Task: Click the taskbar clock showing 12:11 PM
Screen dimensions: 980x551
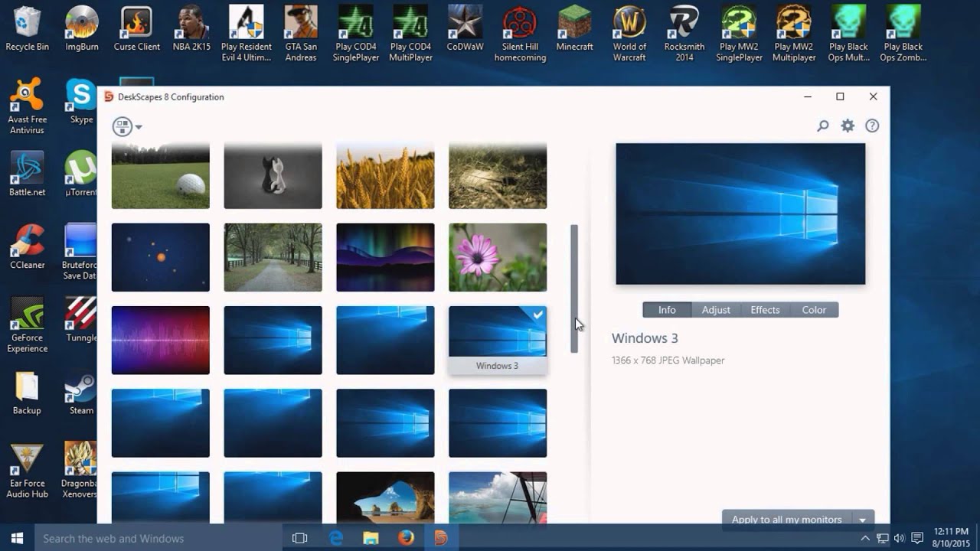Action: pyautogui.click(x=951, y=538)
